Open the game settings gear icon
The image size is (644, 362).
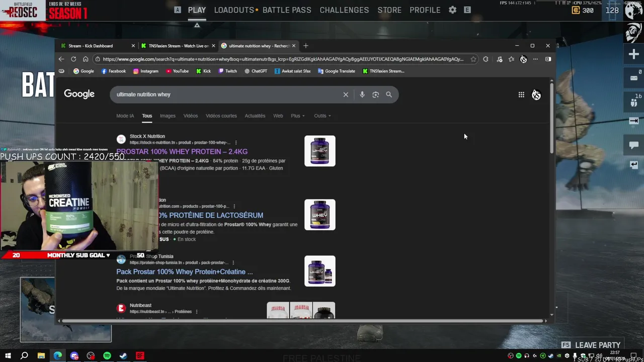452,10
